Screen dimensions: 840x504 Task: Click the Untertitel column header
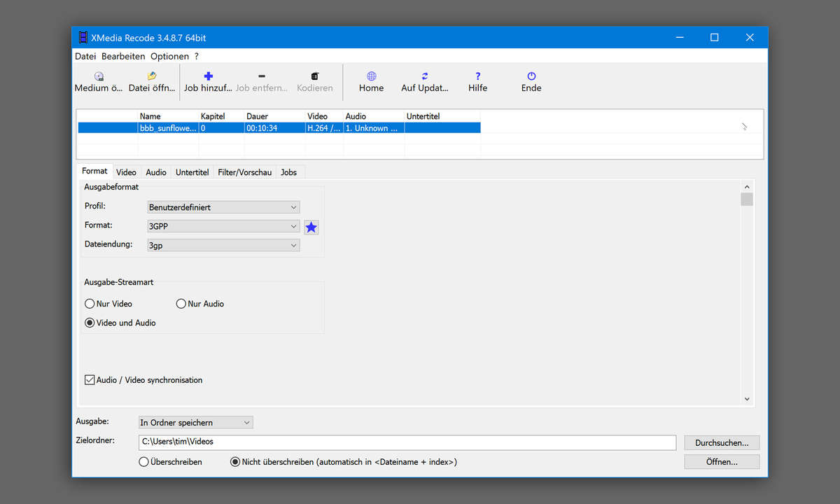pyautogui.click(x=442, y=116)
